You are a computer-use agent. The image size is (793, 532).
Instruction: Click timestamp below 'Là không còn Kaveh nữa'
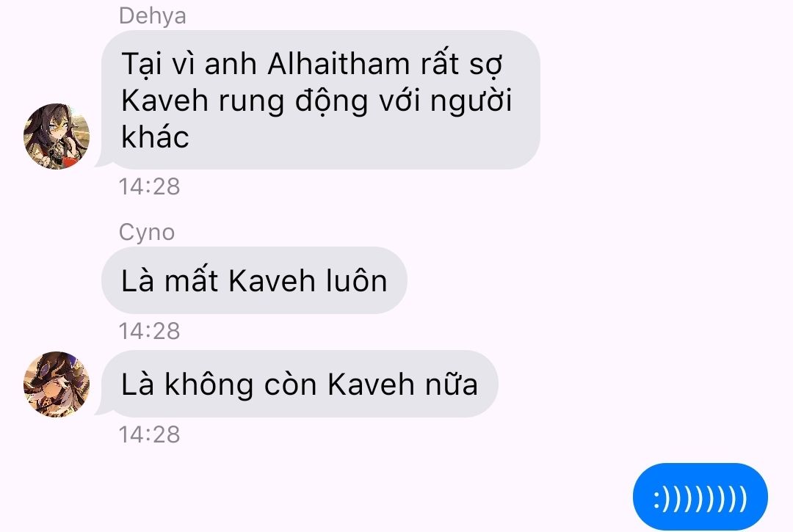click(x=149, y=434)
